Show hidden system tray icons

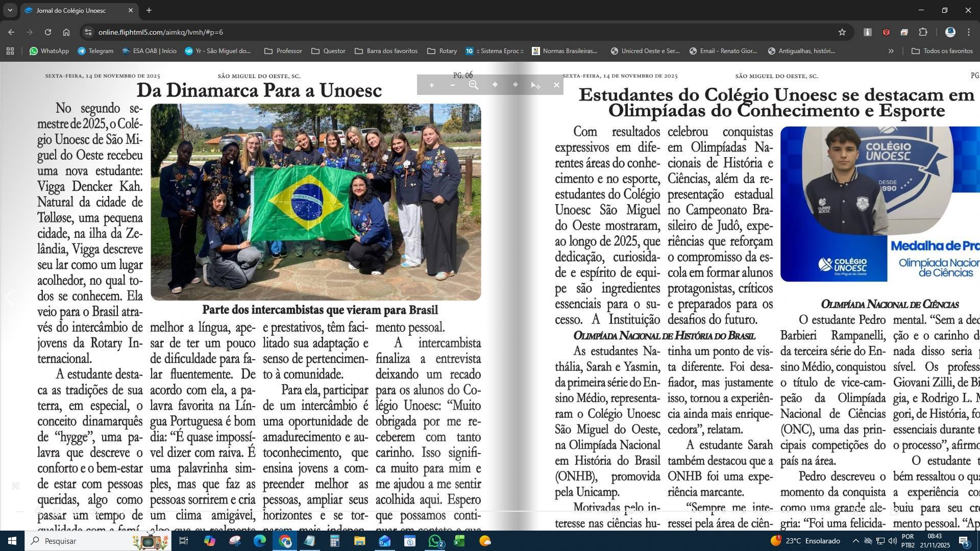click(855, 541)
